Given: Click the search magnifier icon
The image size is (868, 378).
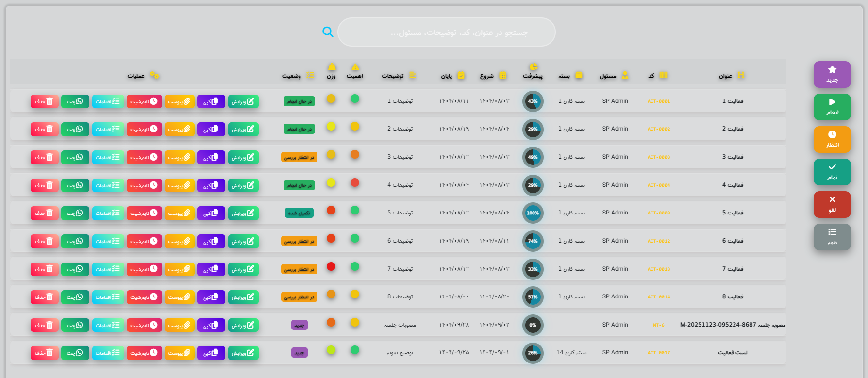Looking at the screenshot, I should pos(328,32).
